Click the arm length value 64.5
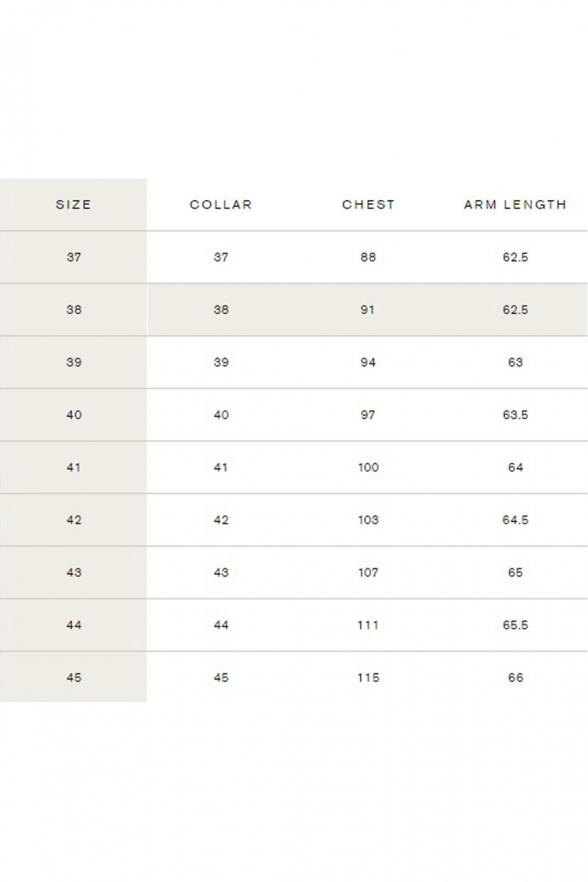The height and width of the screenshot is (882, 588). [515, 520]
